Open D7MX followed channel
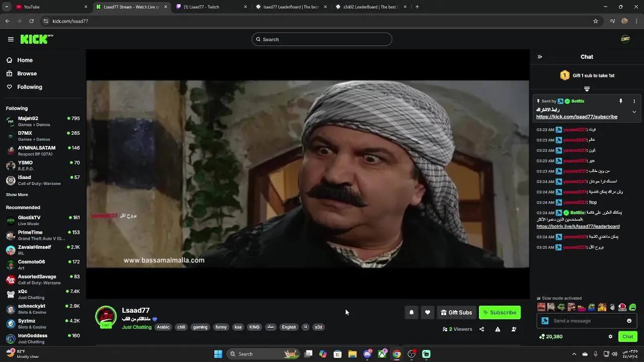 click(43, 136)
